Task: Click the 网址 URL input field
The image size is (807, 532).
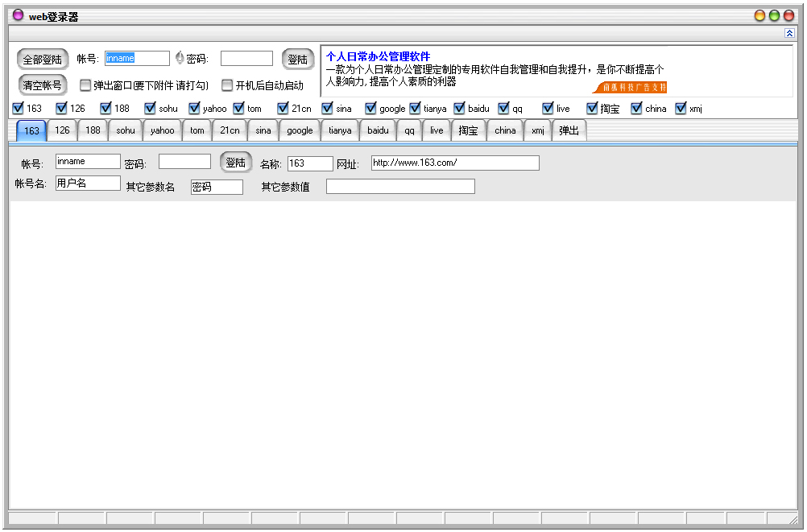Action: (x=455, y=162)
